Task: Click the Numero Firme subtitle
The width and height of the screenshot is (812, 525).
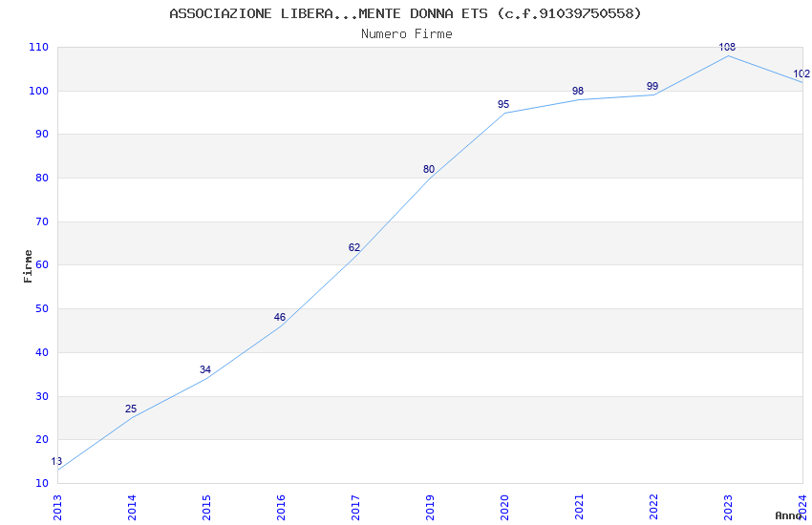Action: pyautogui.click(x=407, y=34)
